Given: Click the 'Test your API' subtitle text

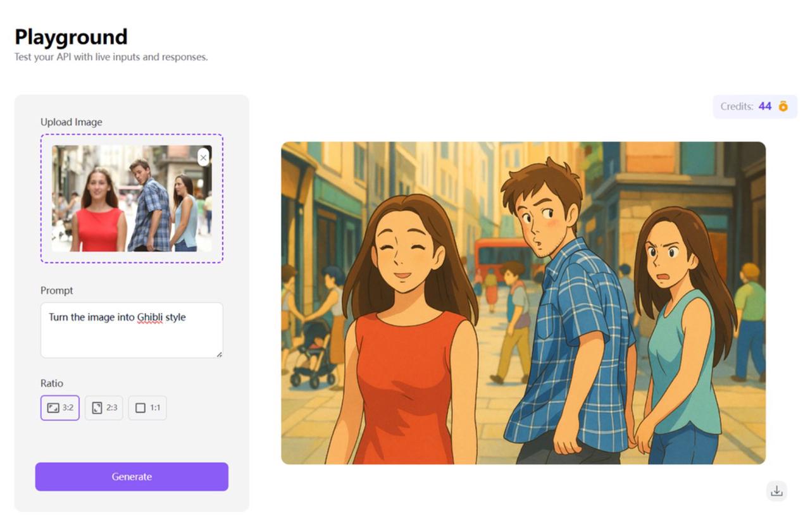Looking at the screenshot, I should click(111, 57).
